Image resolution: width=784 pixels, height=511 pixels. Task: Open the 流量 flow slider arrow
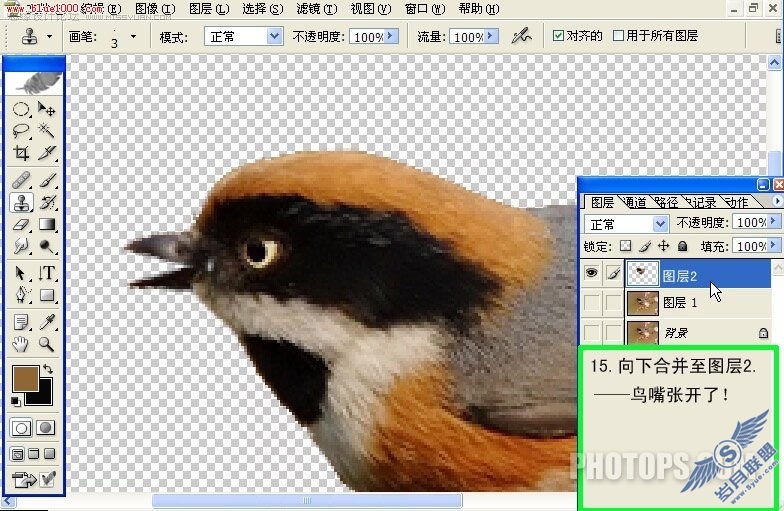(x=491, y=36)
